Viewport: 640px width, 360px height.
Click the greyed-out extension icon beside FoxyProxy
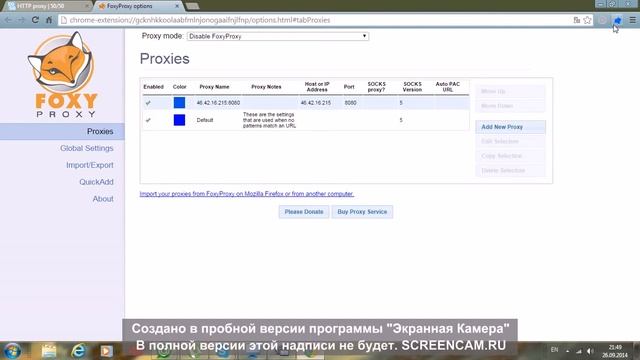click(602, 20)
